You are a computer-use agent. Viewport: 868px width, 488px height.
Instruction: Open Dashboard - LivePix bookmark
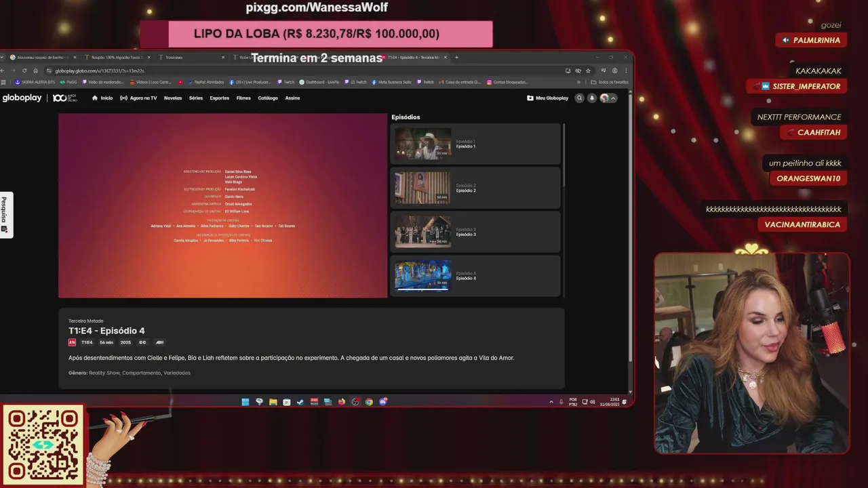pyautogui.click(x=319, y=82)
